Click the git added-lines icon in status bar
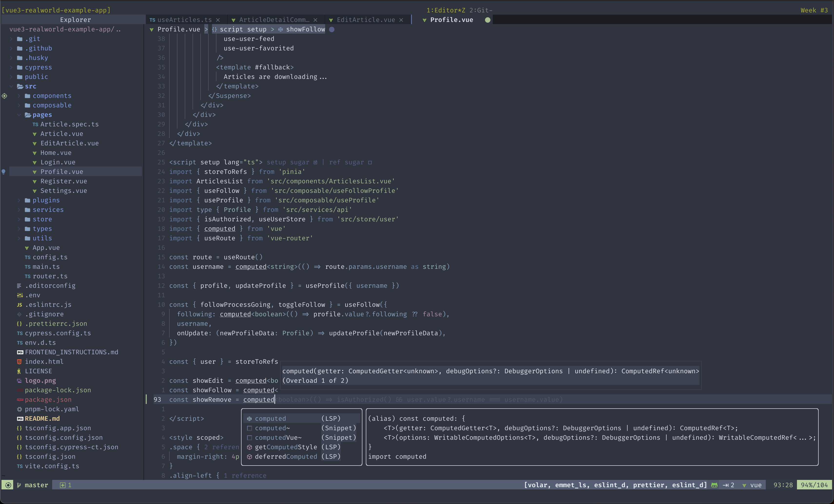The image size is (834, 504). (63, 485)
